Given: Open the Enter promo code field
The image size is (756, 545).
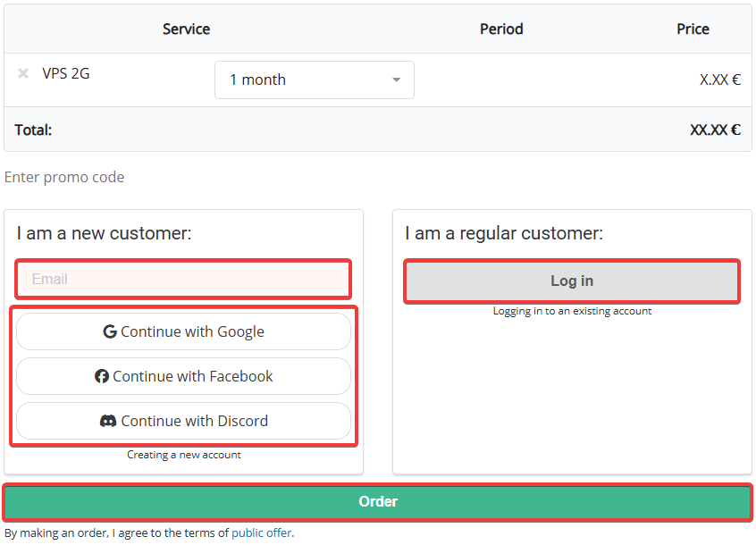Looking at the screenshot, I should click(x=64, y=177).
